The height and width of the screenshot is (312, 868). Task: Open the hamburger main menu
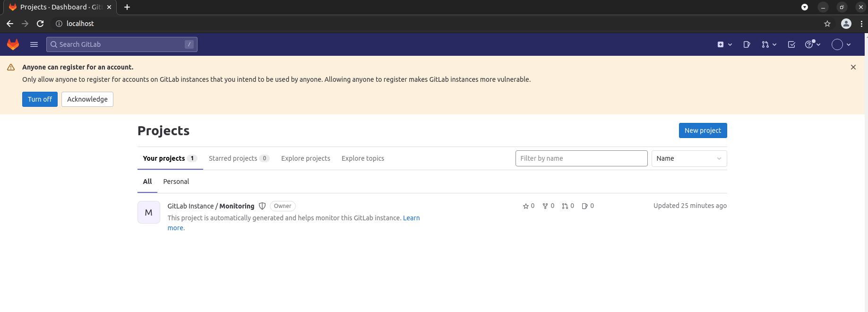pos(34,44)
